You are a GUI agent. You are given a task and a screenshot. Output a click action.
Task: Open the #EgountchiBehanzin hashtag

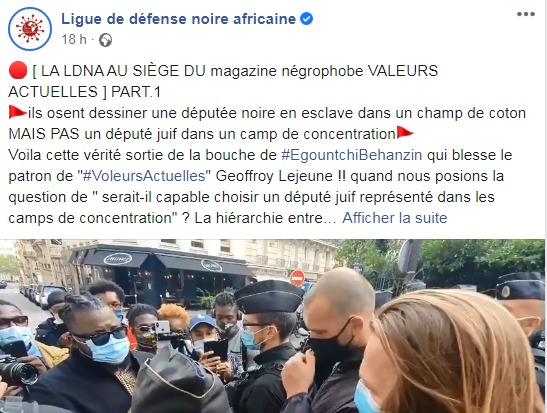pos(352,155)
